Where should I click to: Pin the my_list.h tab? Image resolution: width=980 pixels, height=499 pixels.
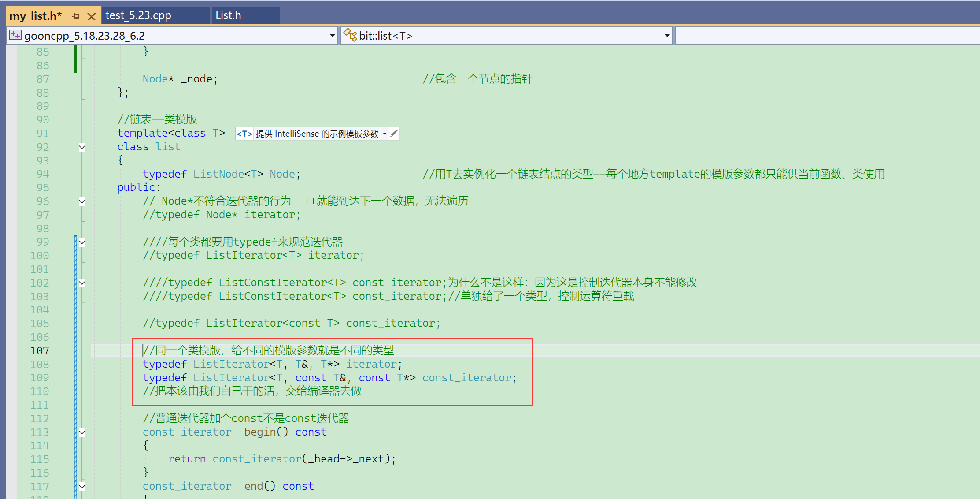76,16
